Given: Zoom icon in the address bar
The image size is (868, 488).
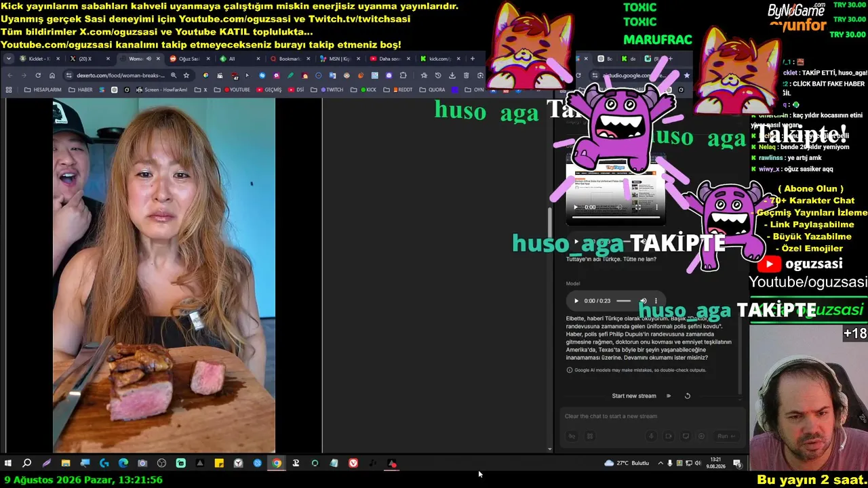Looking at the screenshot, I should 174,75.
